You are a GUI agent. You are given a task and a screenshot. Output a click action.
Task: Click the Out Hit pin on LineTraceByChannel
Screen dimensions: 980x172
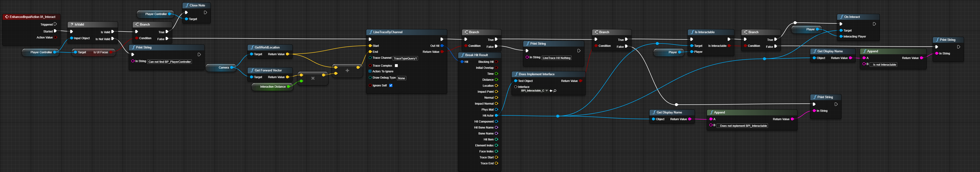click(442, 46)
